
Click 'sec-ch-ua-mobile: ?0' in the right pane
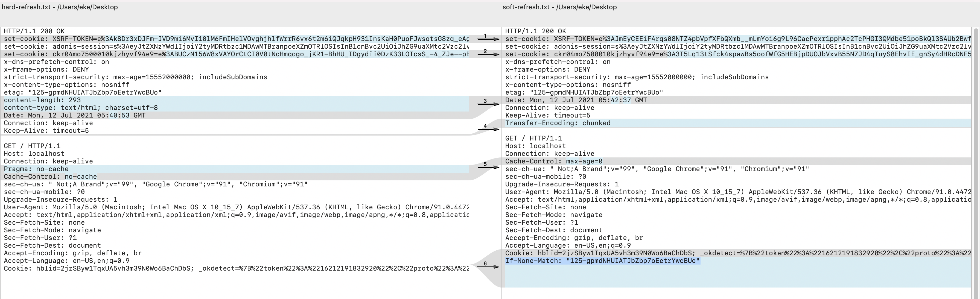coord(546,177)
